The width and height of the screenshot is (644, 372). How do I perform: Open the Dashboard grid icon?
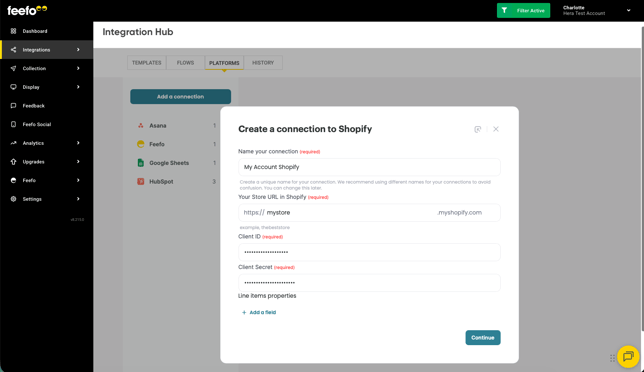coord(14,31)
